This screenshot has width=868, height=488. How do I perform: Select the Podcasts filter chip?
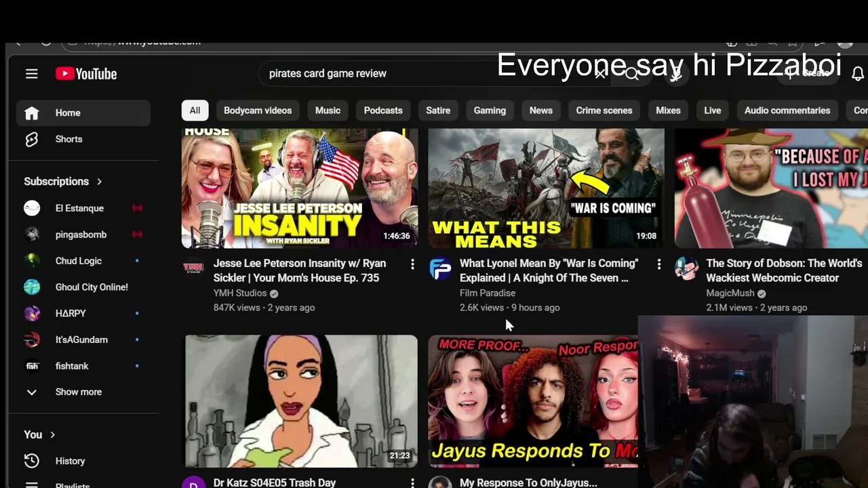coord(383,110)
